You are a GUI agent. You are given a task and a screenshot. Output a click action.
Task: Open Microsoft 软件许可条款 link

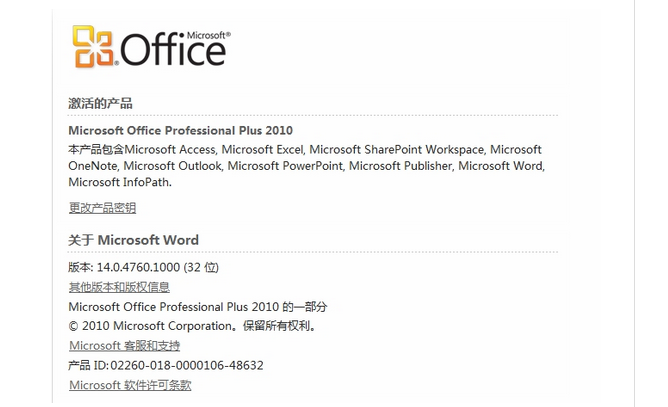click(130, 385)
